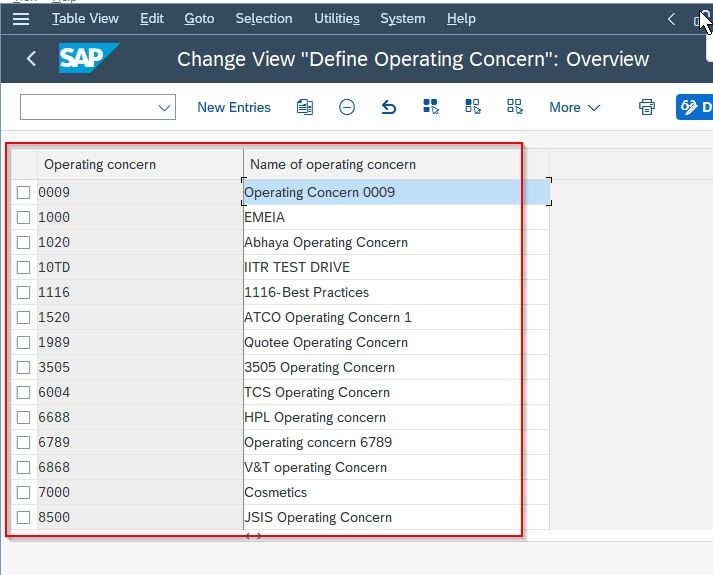Click the Print icon
Screen dimensions: 713x575
pos(647,107)
